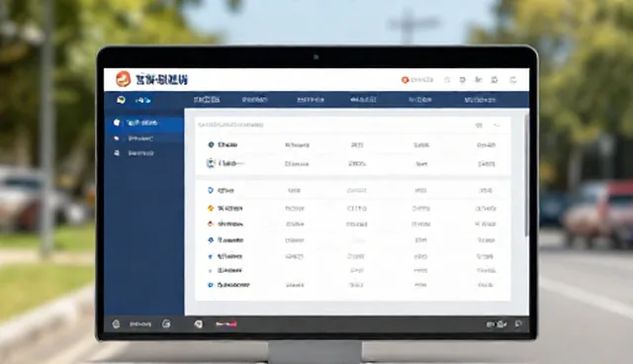The height and width of the screenshot is (364, 633).
Task: Click the last icon in the top-right header
Action: point(512,80)
